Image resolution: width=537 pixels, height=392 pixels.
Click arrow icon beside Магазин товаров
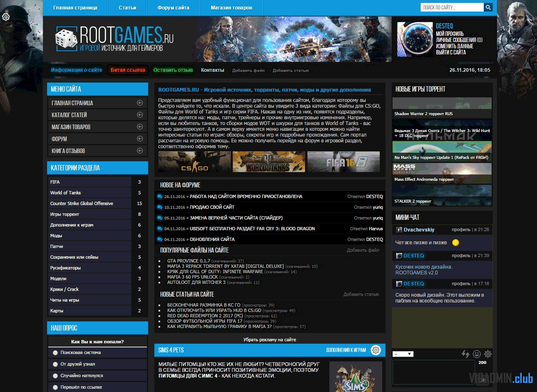pos(140,127)
